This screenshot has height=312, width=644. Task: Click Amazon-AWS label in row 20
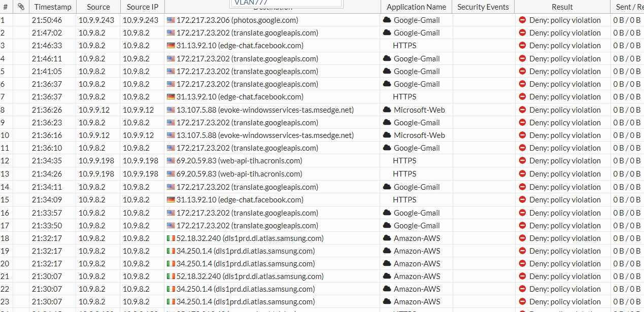tap(417, 264)
